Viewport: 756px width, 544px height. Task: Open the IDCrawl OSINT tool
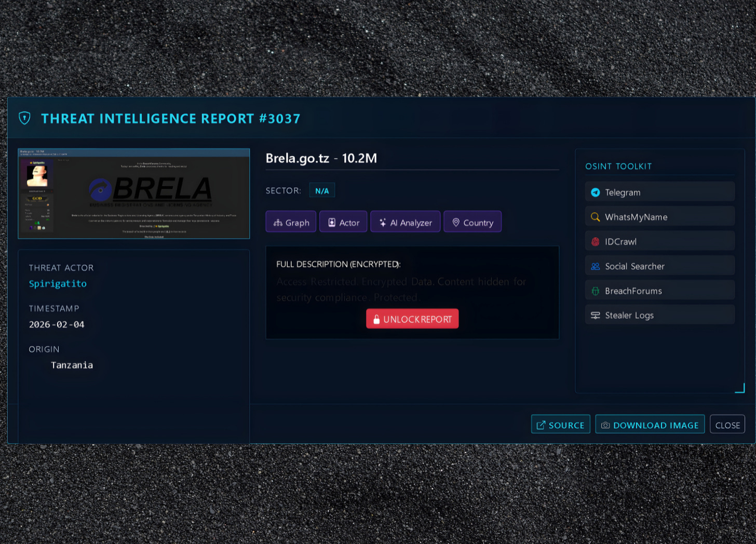pos(660,241)
